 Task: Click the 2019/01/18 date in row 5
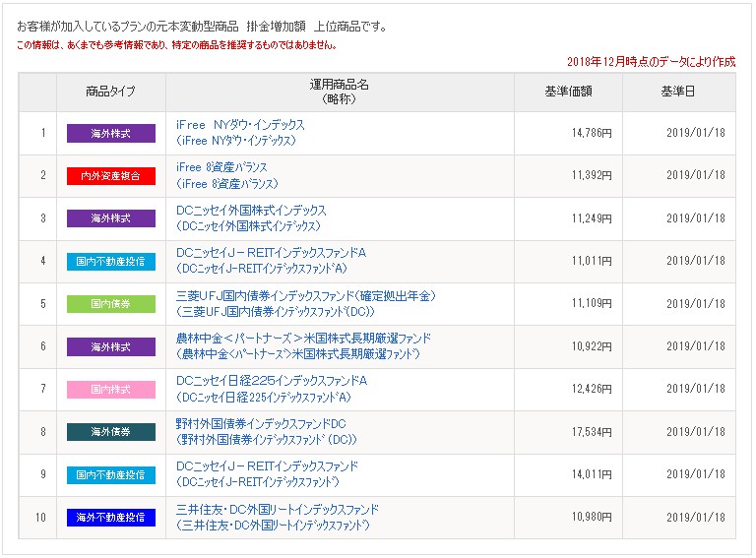point(696,303)
